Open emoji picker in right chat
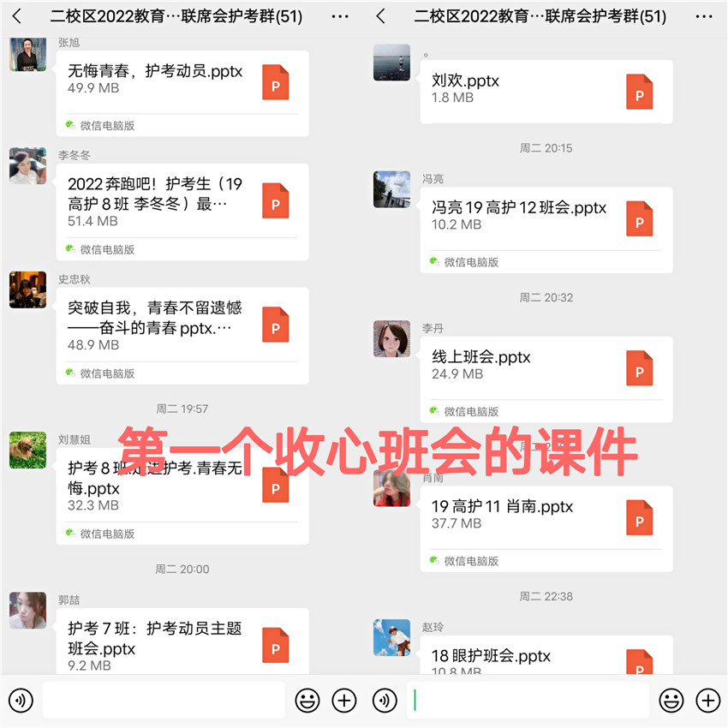The height and width of the screenshot is (728, 728). [x=671, y=700]
